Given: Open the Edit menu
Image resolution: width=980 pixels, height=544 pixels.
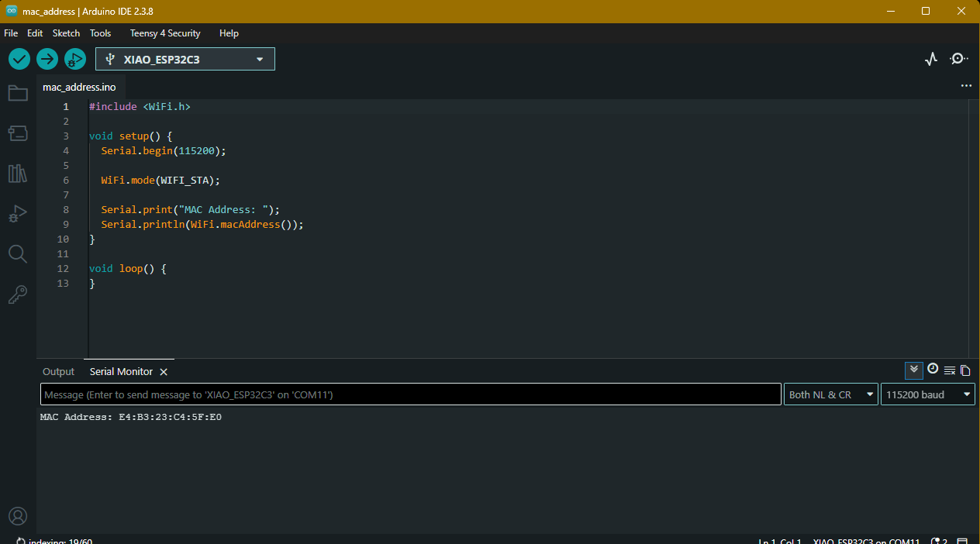Looking at the screenshot, I should tap(35, 33).
